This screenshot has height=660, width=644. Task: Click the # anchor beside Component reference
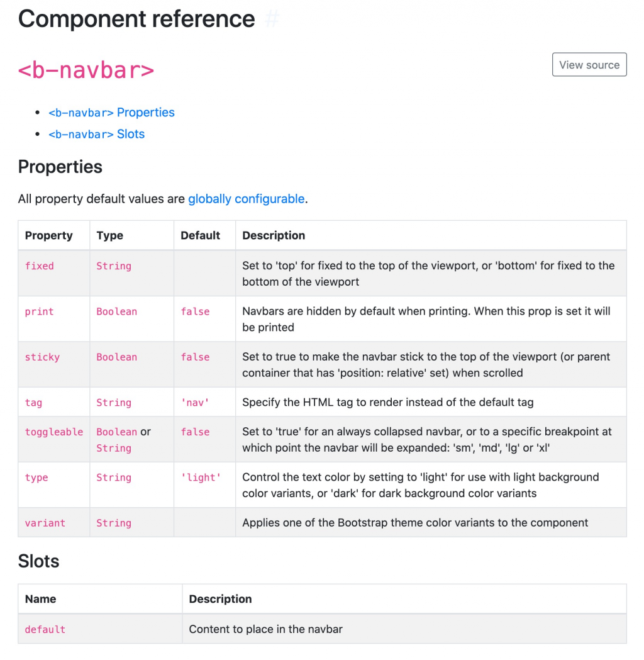[x=272, y=20]
